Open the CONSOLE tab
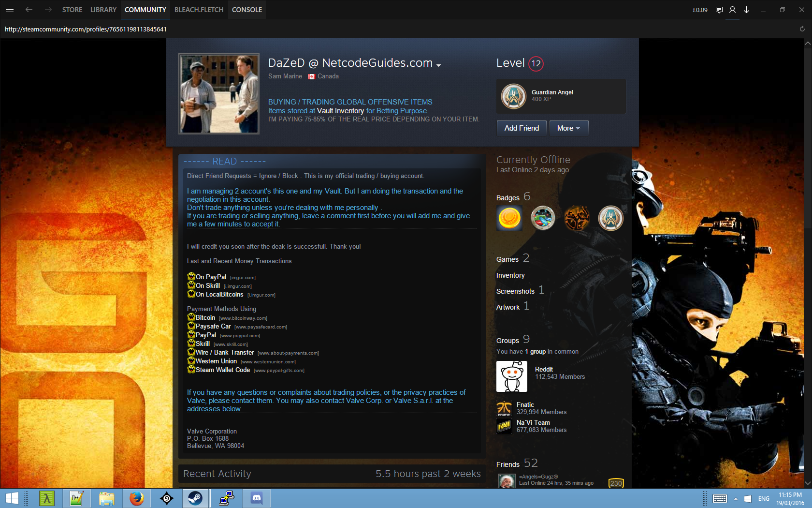Image resolution: width=812 pixels, height=508 pixels. tap(246, 10)
